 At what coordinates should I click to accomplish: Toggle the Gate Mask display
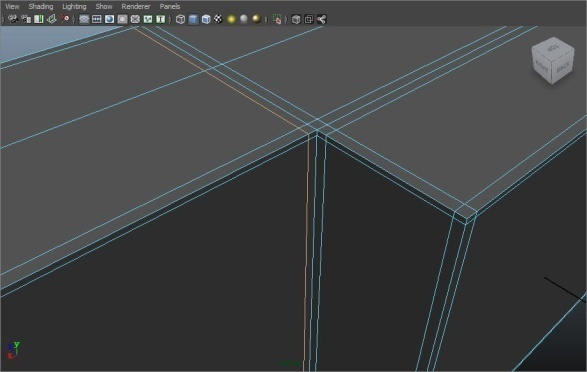pos(122,19)
